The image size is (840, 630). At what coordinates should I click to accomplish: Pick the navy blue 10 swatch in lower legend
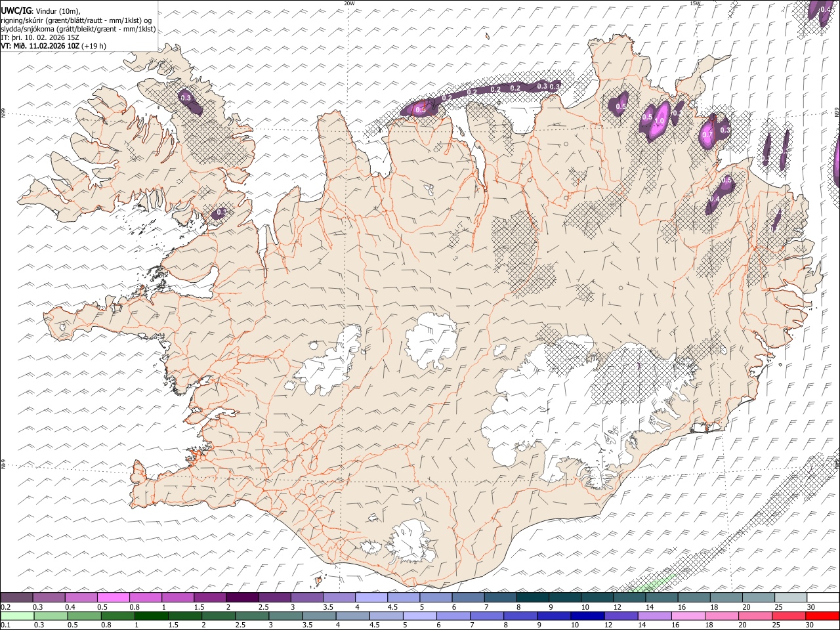(587, 616)
